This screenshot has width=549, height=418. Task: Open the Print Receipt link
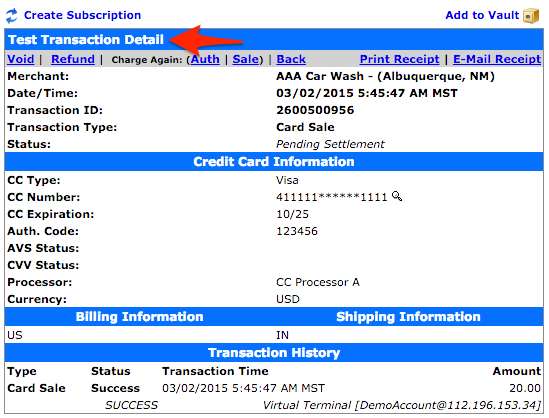[399, 59]
